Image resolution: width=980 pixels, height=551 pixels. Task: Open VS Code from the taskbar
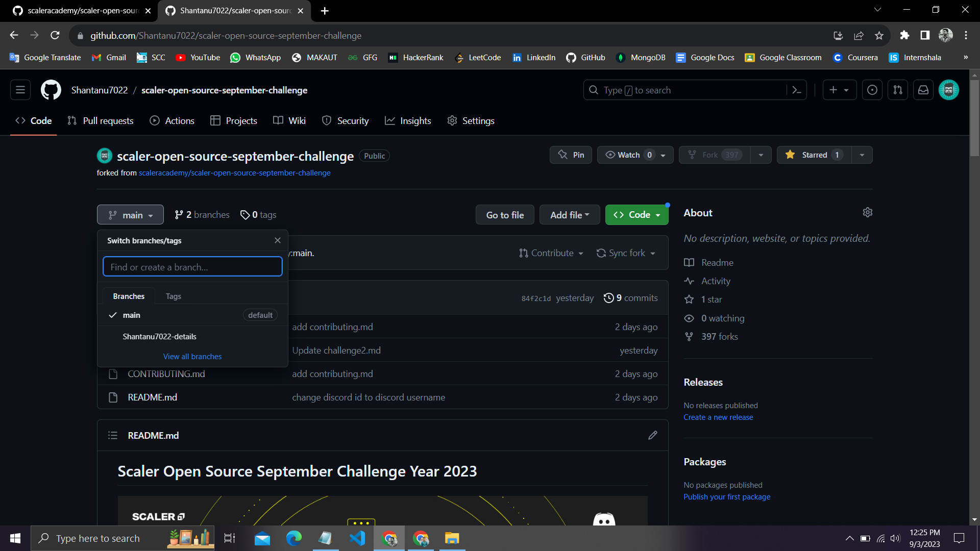357,538
